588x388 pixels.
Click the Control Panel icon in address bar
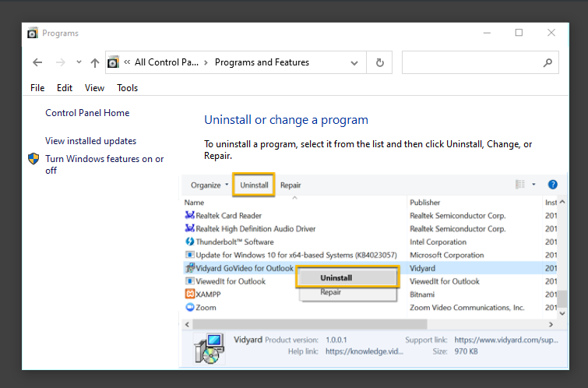pos(113,62)
